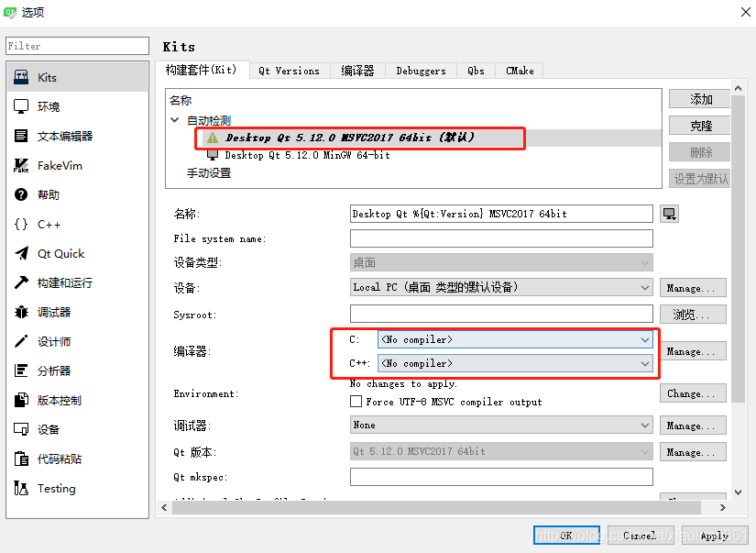
Task: Open the Qt 版本 dropdown
Action: tap(501, 452)
